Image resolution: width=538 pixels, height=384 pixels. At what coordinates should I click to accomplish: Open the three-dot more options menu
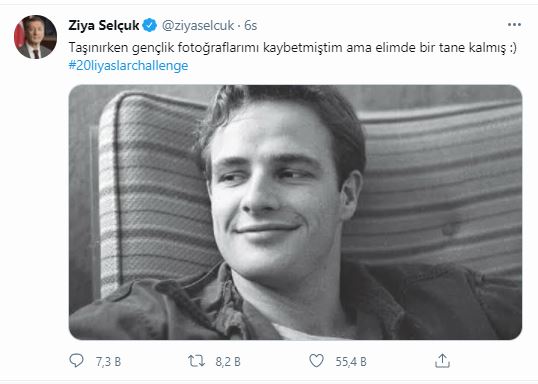(x=514, y=25)
